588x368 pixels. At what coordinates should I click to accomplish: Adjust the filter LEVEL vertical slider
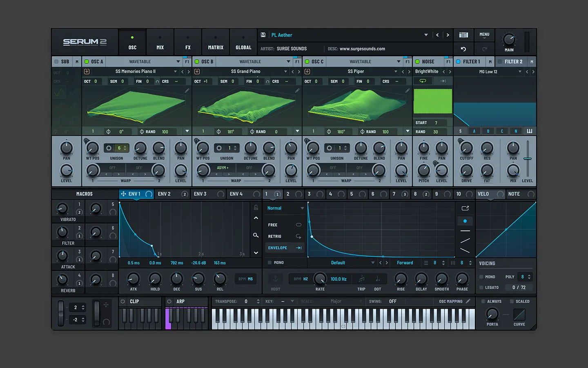pos(528,158)
